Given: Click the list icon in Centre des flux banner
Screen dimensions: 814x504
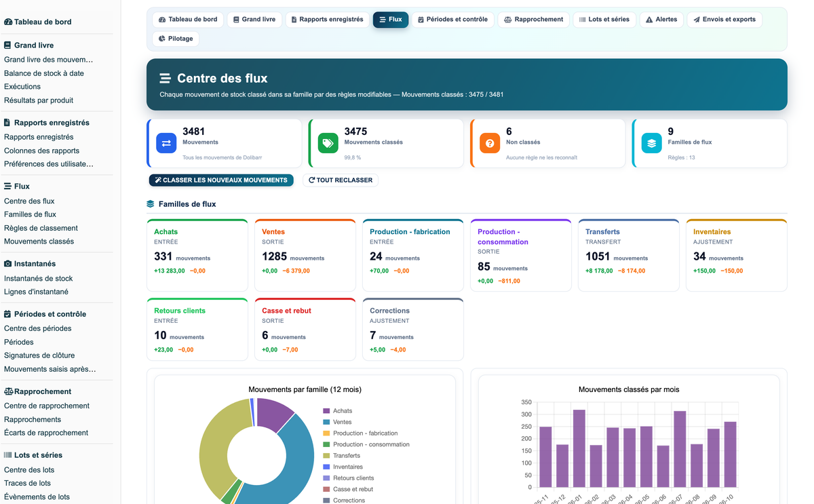Looking at the screenshot, I should 166,79.
